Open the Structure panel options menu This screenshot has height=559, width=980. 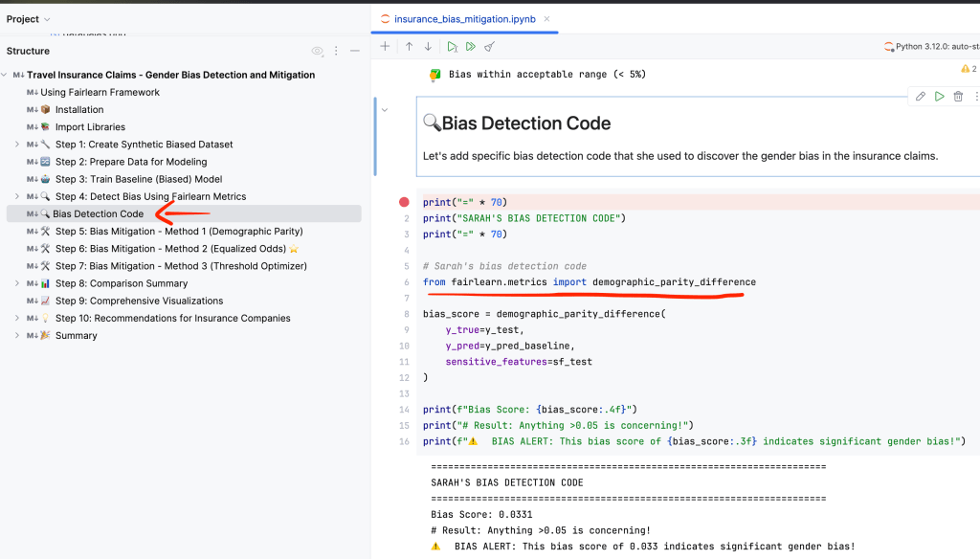point(336,51)
